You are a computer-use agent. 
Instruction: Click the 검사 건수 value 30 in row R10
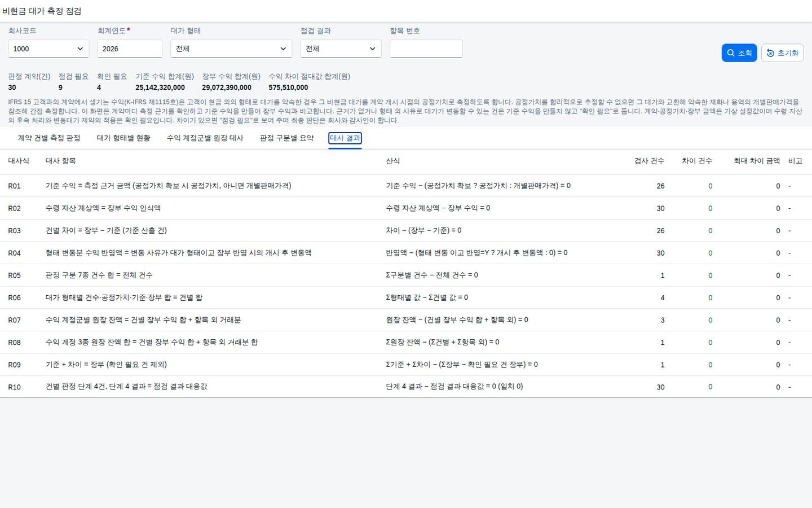click(660, 387)
